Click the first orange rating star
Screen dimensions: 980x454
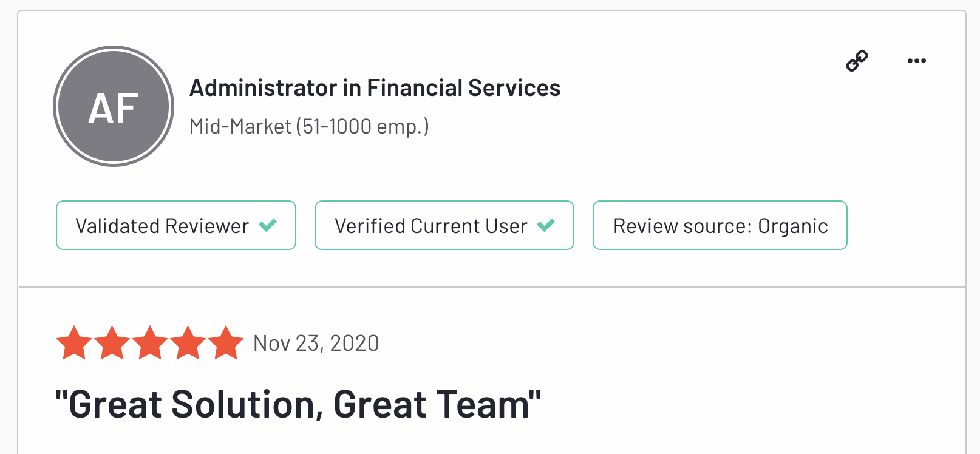pyautogui.click(x=74, y=343)
